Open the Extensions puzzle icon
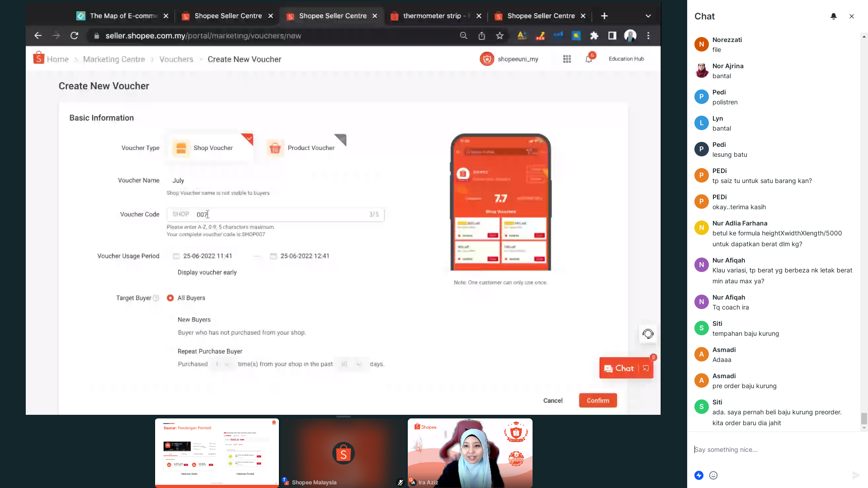868x488 pixels. [594, 36]
